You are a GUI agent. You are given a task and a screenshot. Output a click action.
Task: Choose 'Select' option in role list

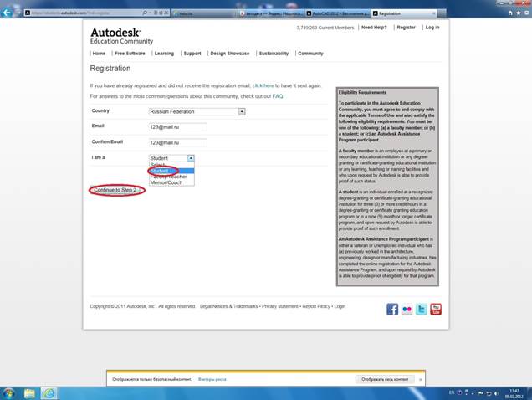click(x=171, y=165)
